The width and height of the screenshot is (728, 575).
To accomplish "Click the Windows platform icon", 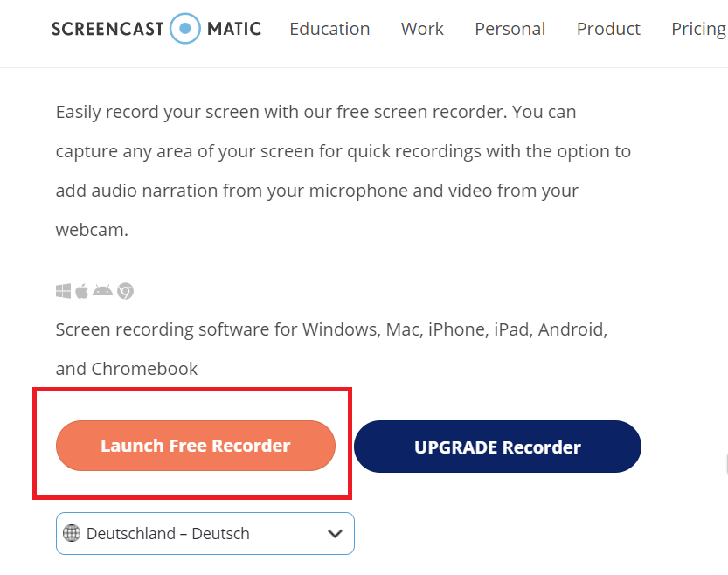I will pyautogui.click(x=63, y=291).
